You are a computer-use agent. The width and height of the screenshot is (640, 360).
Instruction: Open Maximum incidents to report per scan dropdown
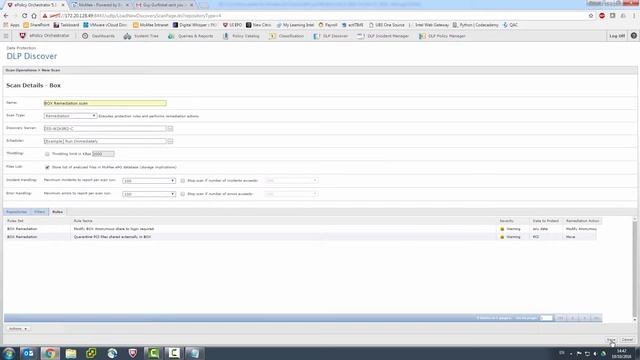[x=149, y=180]
